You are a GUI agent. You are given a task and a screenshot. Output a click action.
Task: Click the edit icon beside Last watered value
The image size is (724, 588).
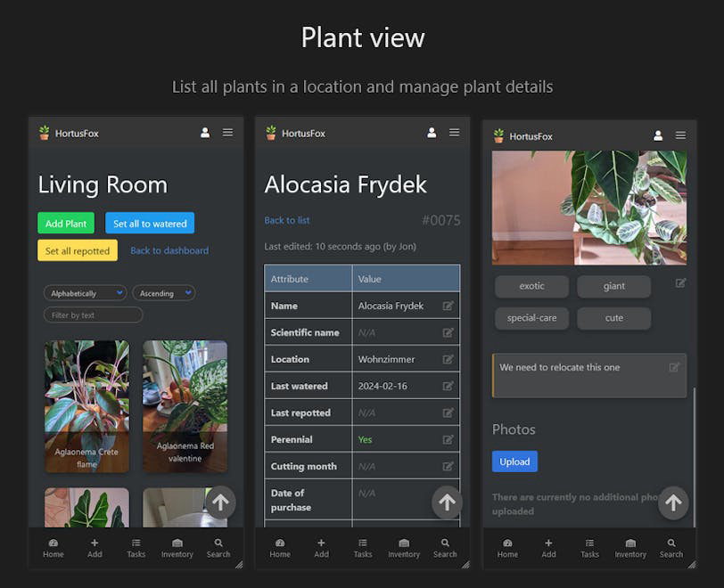coord(448,386)
